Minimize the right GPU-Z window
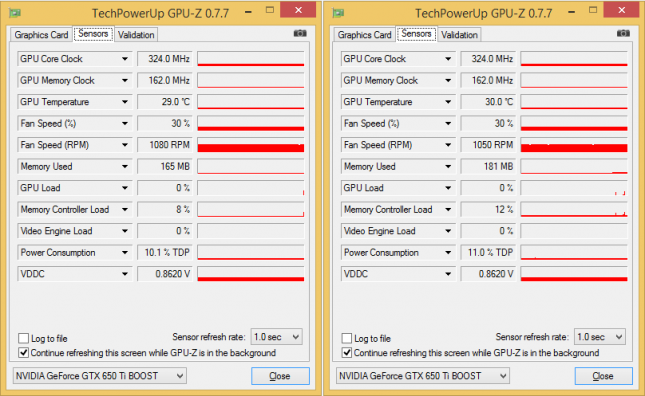This screenshot has height=396, width=645. point(571,12)
